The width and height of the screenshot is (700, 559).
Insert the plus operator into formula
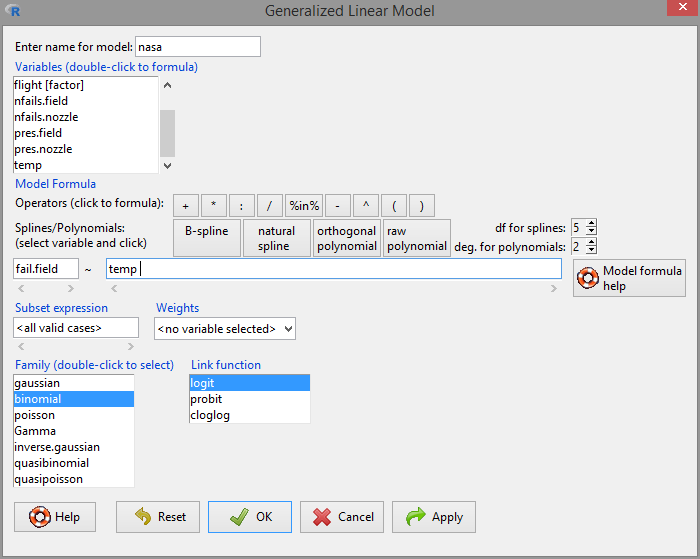(x=186, y=206)
